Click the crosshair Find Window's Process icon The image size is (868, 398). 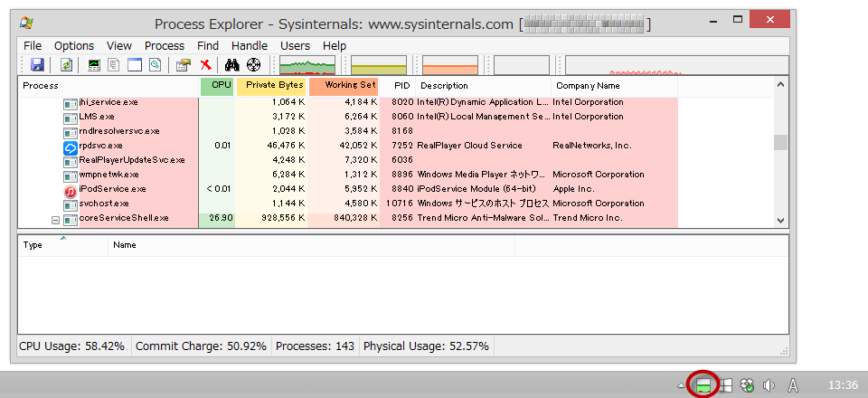(253, 65)
